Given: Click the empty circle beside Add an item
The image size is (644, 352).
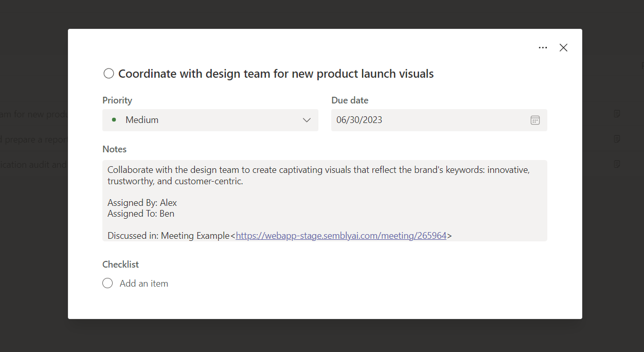Looking at the screenshot, I should [x=108, y=283].
